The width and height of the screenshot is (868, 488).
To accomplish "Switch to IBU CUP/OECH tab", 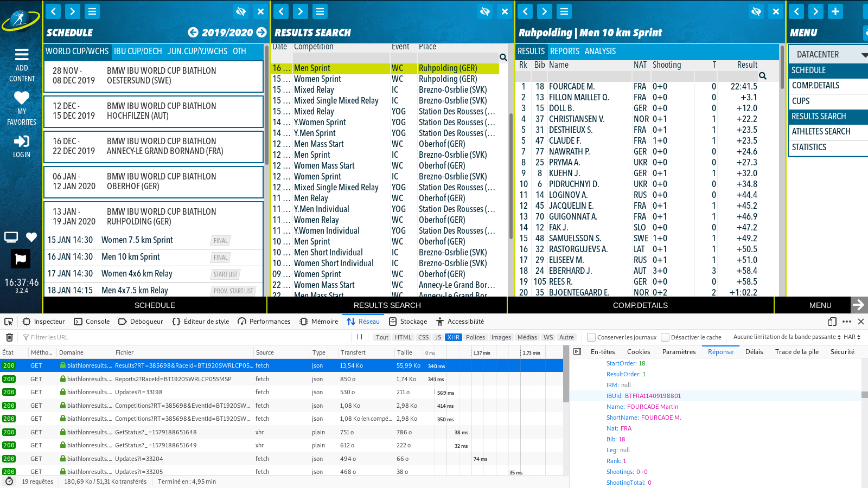I will pos(138,52).
